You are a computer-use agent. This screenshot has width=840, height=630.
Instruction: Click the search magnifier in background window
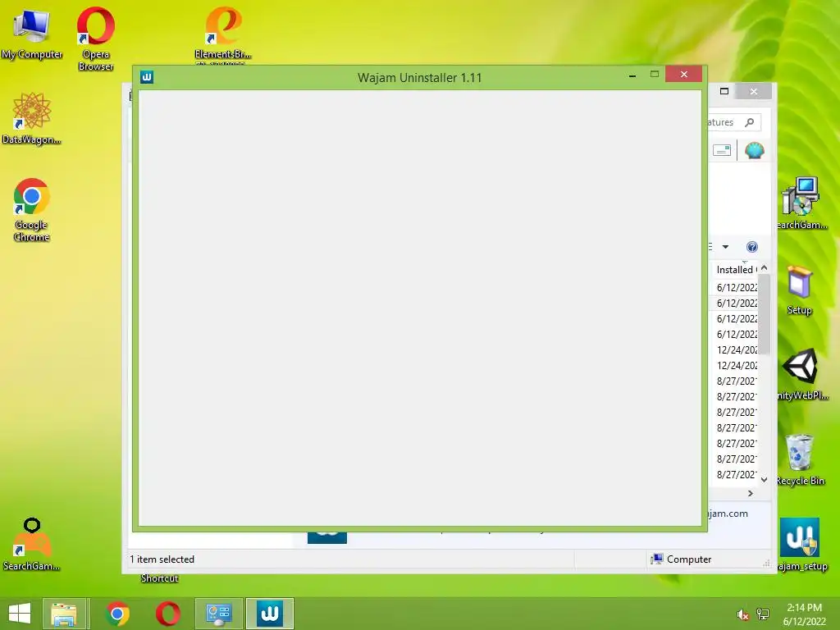point(750,122)
